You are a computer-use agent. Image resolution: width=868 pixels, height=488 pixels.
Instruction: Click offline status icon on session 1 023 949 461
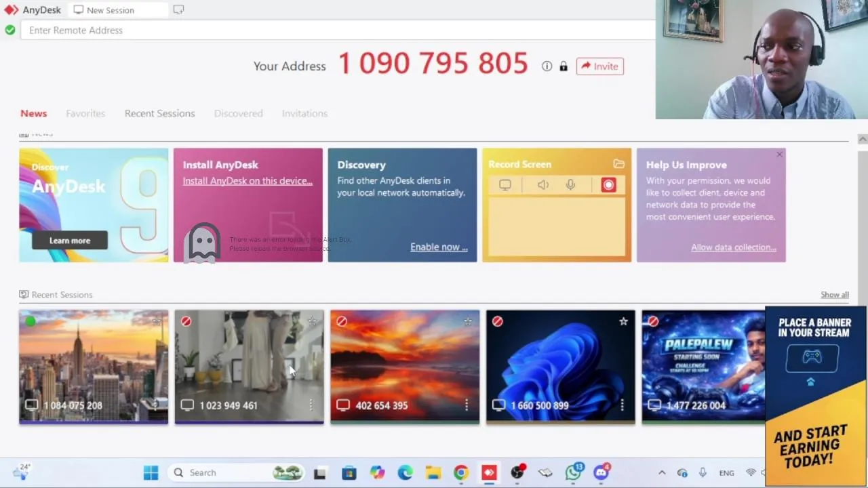186,321
